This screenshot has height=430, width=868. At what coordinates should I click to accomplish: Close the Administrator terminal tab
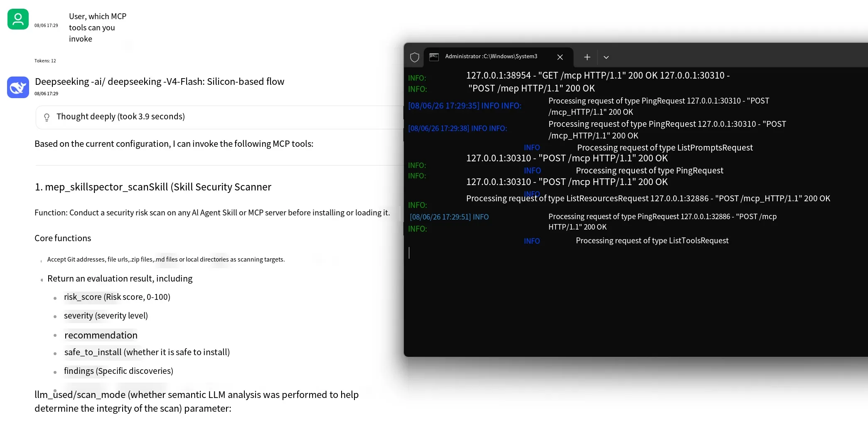560,57
